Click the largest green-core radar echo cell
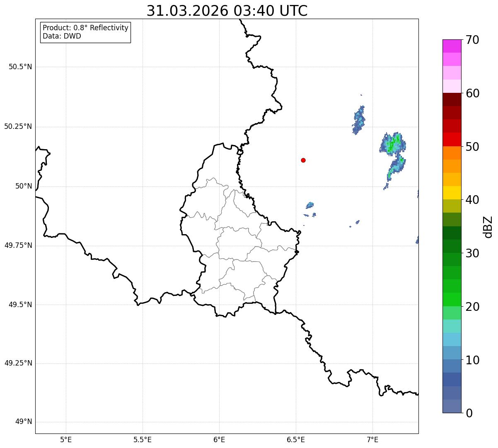The width and height of the screenshot is (498, 448). tap(393, 143)
